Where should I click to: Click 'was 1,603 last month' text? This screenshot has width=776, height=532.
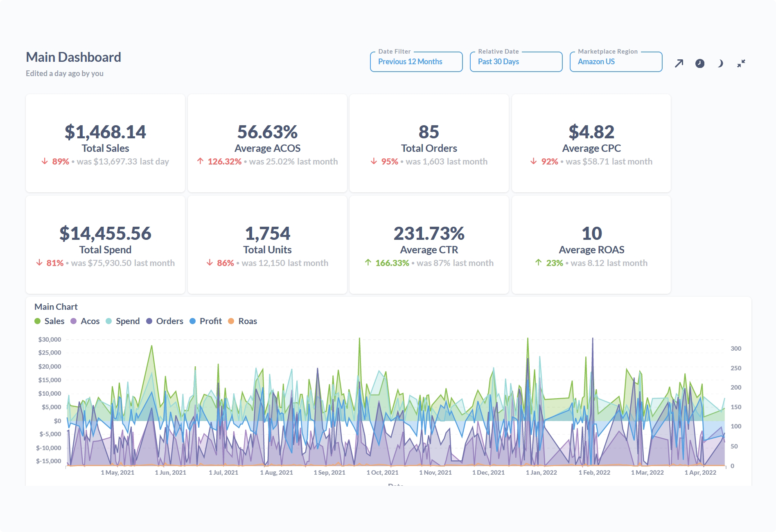click(x=447, y=162)
